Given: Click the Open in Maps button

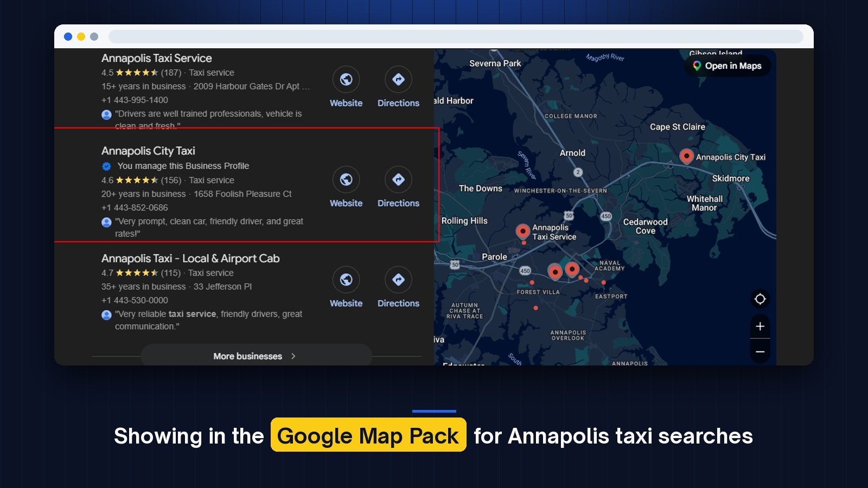Looking at the screenshot, I should [727, 66].
